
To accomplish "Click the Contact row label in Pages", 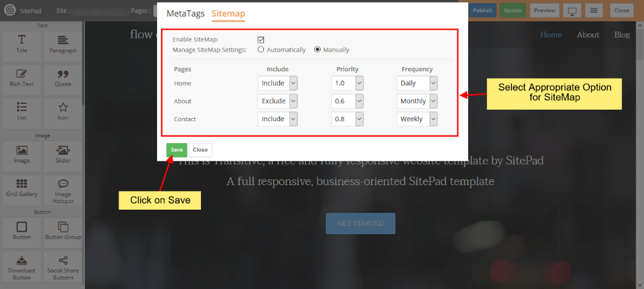I will click(185, 119).
